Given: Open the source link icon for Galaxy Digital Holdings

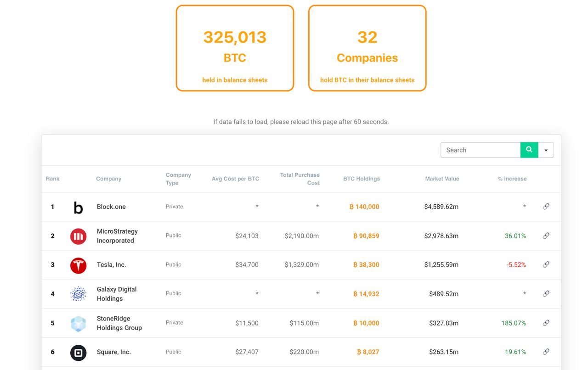Looking at the screenshot, I should pos(546,293).
